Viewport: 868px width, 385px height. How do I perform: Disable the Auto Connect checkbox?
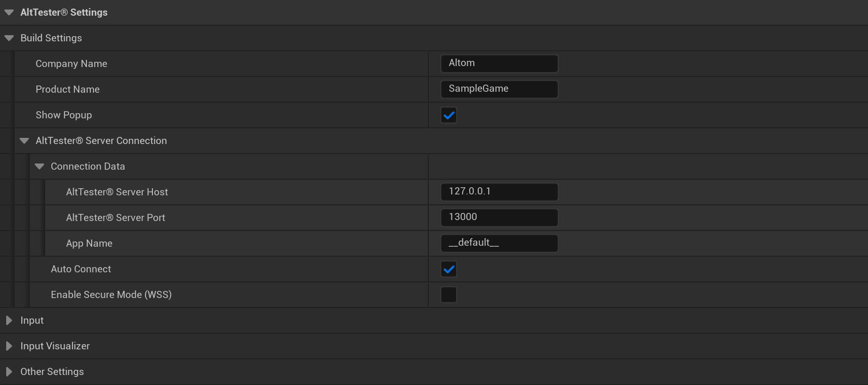pos(449,269)
